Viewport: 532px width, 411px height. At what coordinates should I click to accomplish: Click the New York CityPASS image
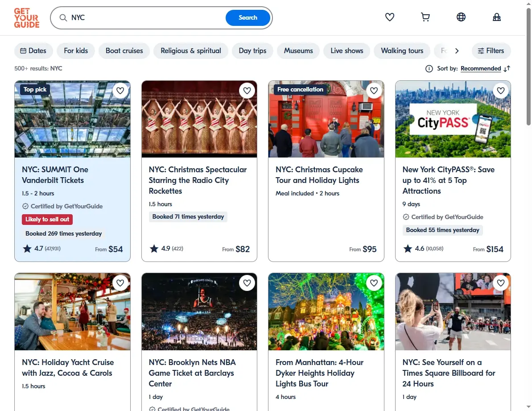tap(453, 119)
